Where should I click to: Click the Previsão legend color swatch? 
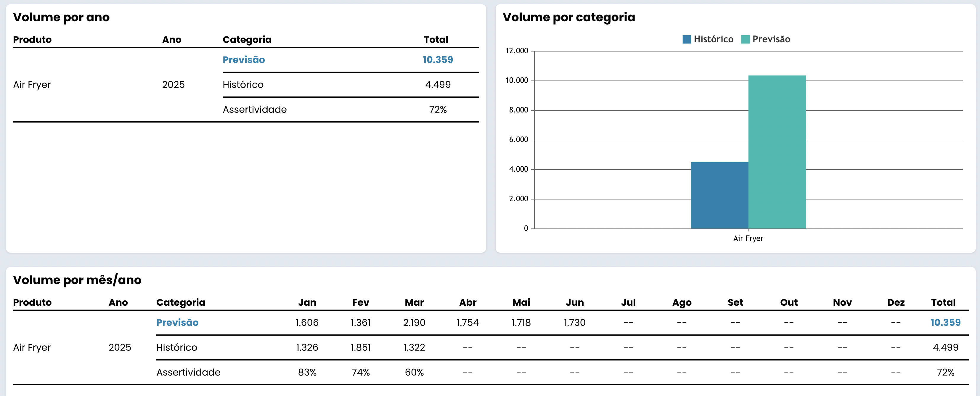point(745,39)
